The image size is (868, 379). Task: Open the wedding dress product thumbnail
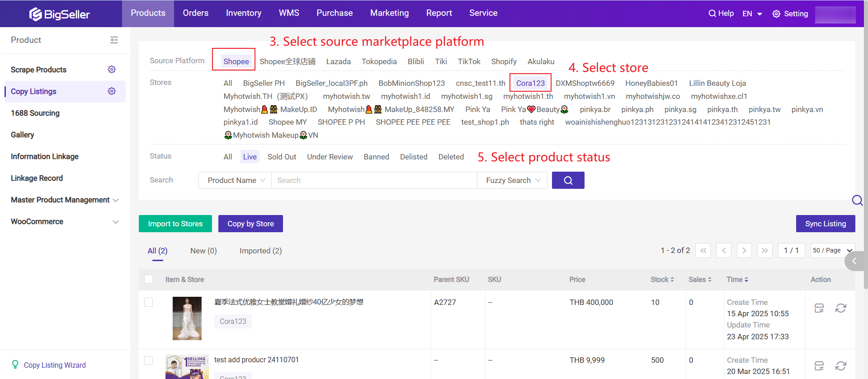coord(187,318)
